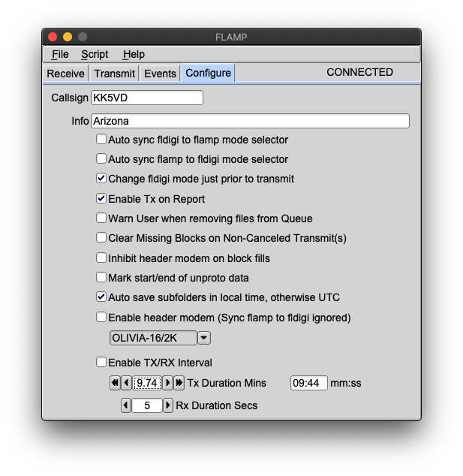Image resolution: width=463 pixels, height=476 pixels.
Task: Check Inhibit header modem on block fills
Action: (101, 258)
